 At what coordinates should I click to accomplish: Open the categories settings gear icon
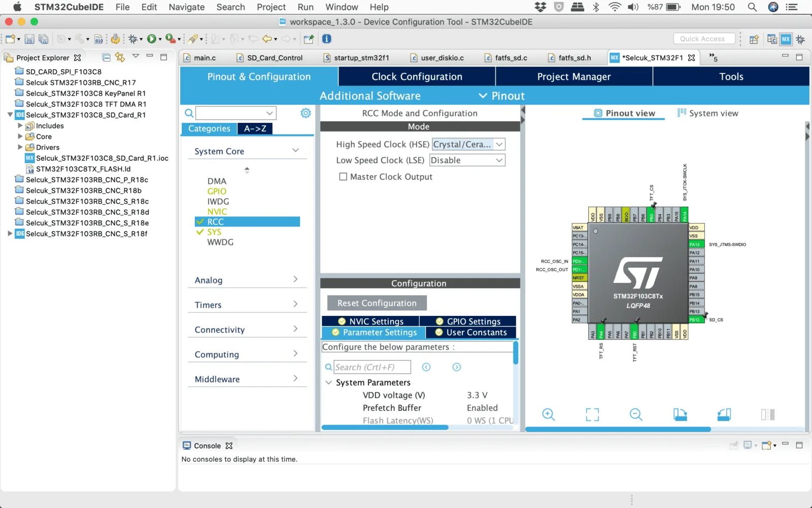[306, 113]
